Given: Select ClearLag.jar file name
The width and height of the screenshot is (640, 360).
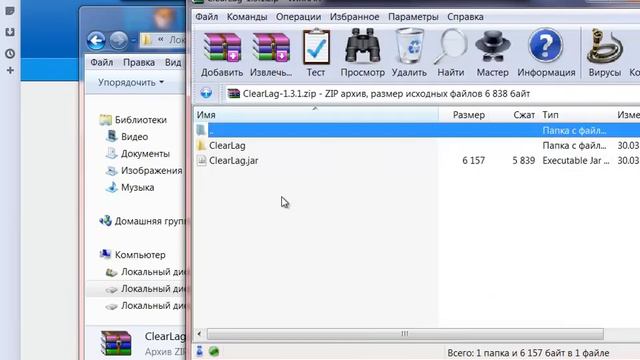Looking at the screenshot, I should 233,160.
